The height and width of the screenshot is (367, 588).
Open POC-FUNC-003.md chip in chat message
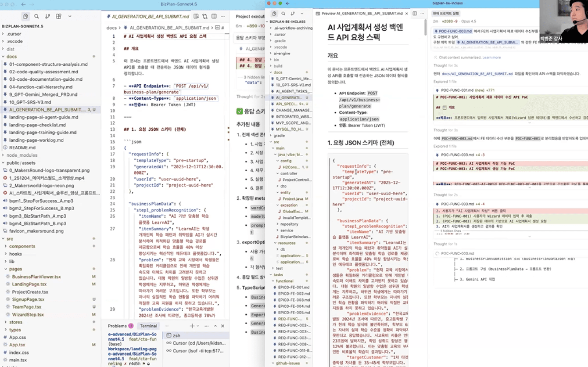[x=453, y=31]
